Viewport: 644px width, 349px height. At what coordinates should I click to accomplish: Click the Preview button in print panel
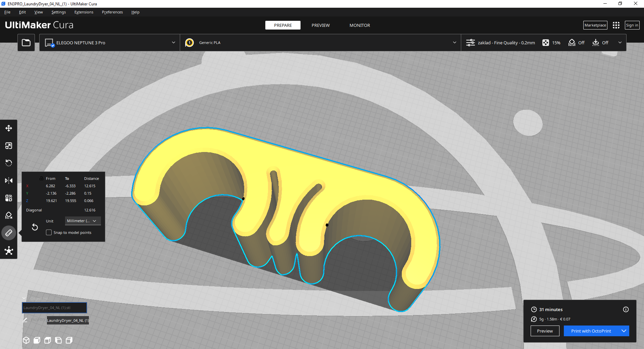pyautogui.click(x=545, y=331)
